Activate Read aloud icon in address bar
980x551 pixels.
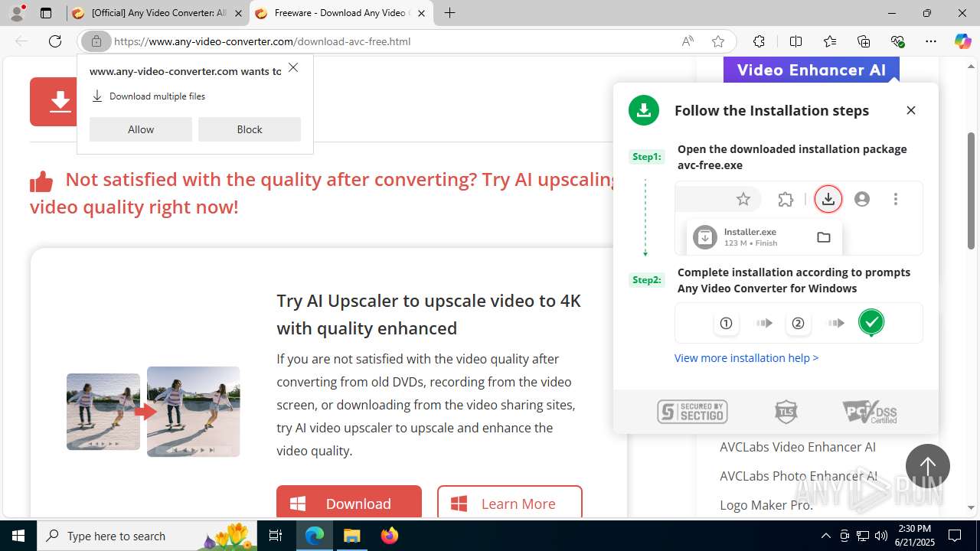click(688, 41)
